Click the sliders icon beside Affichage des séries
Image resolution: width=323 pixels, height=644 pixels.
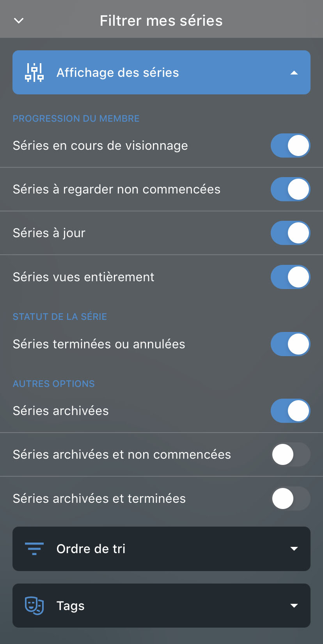[x=34, y=73]
